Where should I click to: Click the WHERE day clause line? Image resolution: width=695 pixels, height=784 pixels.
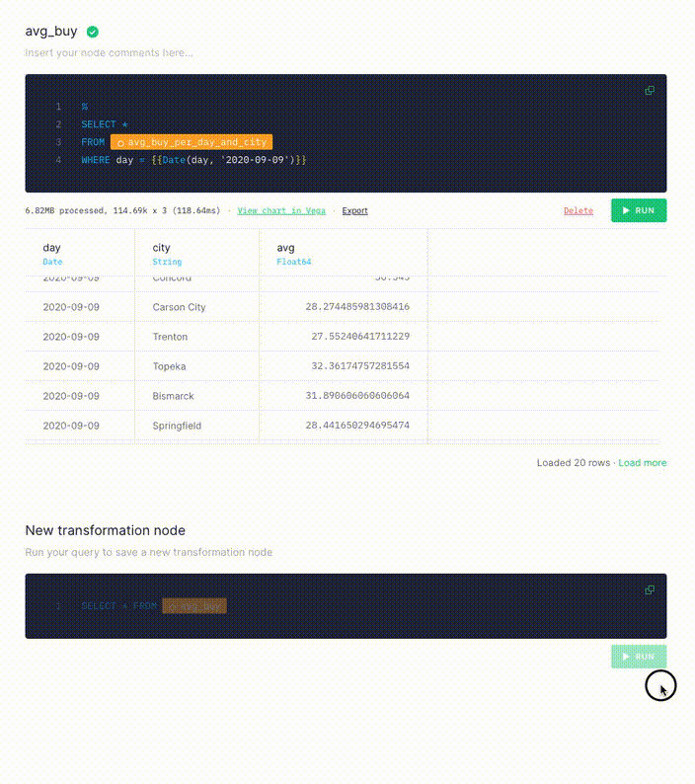tap(193, 160)
